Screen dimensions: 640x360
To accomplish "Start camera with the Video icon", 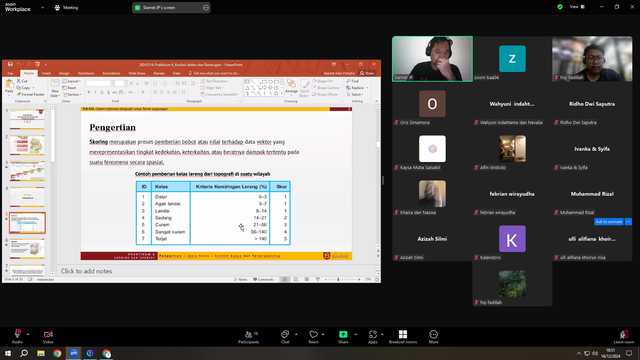I will click(48, 334).
